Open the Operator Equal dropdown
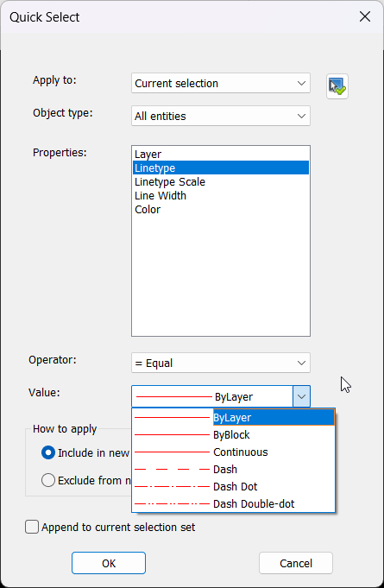Viewport: 384px width, 588px height. point(221,363)
